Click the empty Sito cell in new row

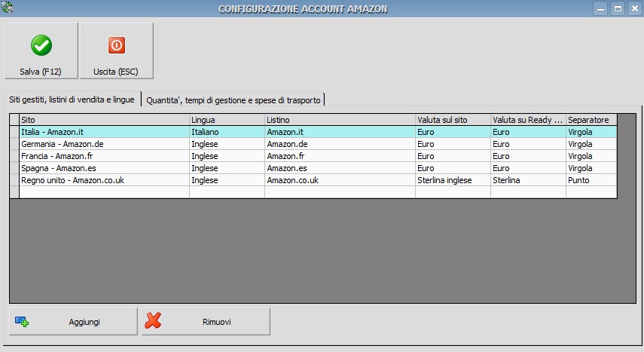tap(104, 192)
